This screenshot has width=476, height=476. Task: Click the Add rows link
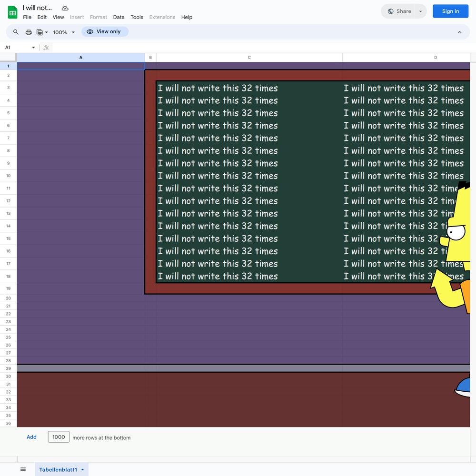(31, 437)
